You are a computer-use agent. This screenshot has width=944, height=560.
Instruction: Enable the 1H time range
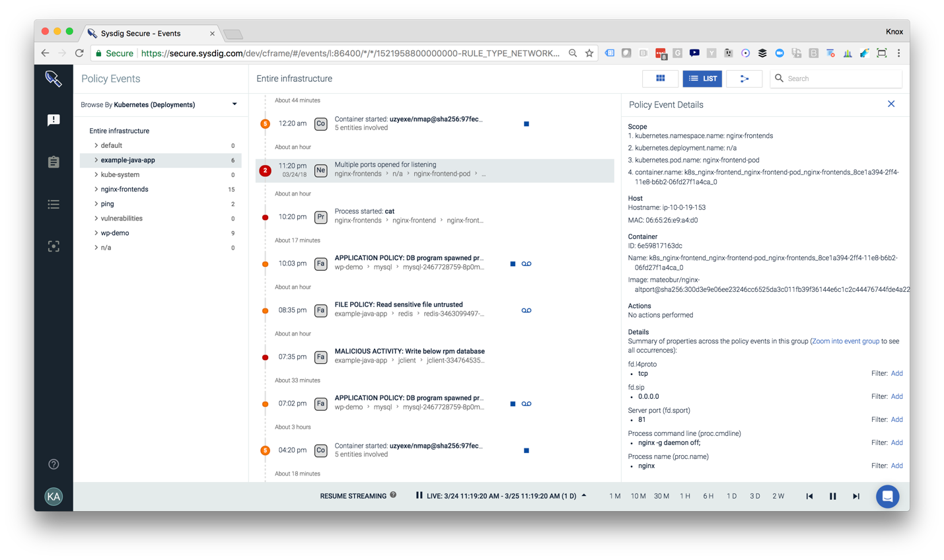click(685, 496)
